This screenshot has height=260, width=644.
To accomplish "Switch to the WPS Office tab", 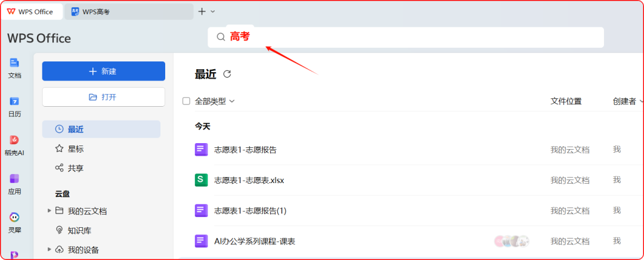I will (x=32, y=11).
